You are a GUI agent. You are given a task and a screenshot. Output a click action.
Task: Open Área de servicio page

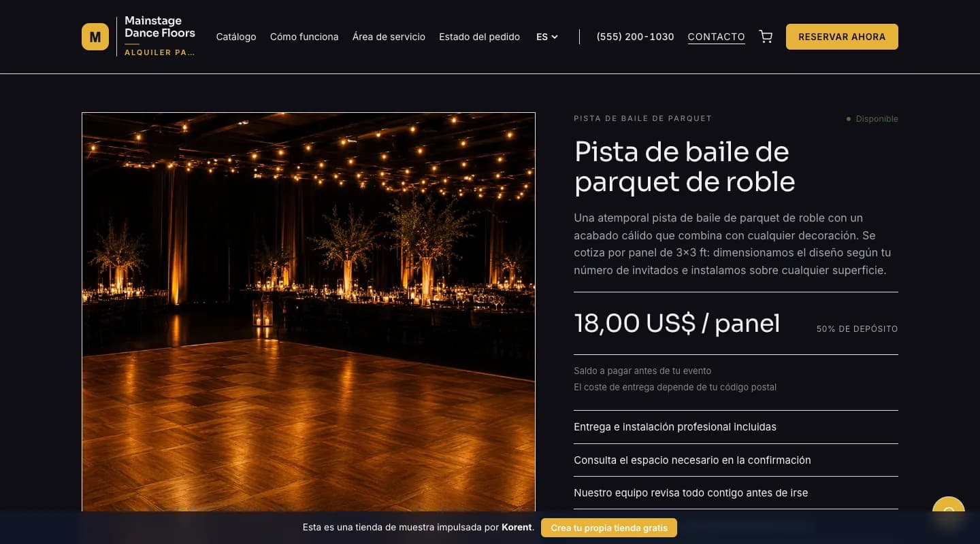(x=389, y=37)
